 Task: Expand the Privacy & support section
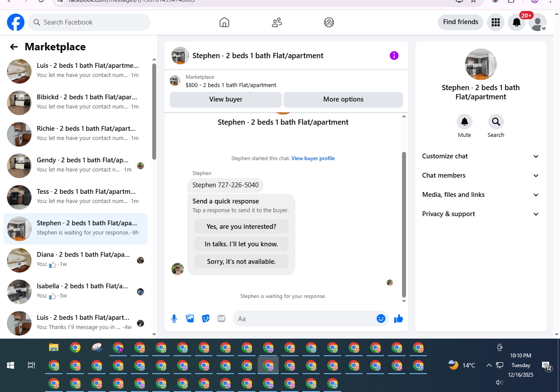tap(481, 214)
